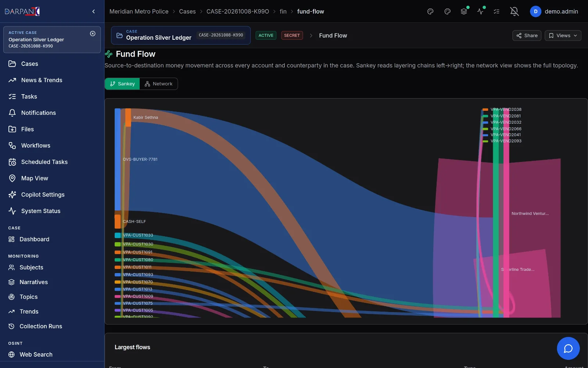Open the palette icon beside the layers icon
The image size is (588, 368).
(447, 11)
